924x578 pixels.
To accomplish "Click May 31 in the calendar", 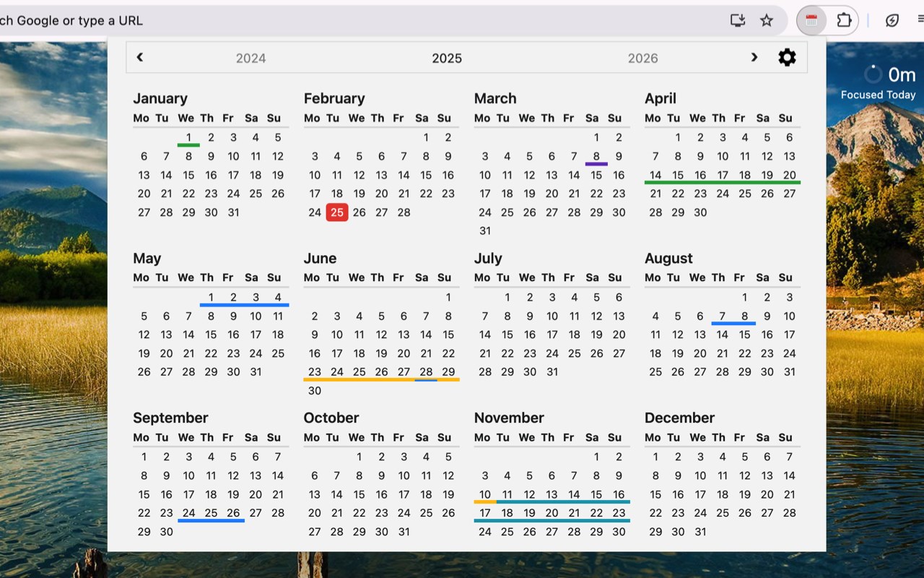I will tap(256, 372).
